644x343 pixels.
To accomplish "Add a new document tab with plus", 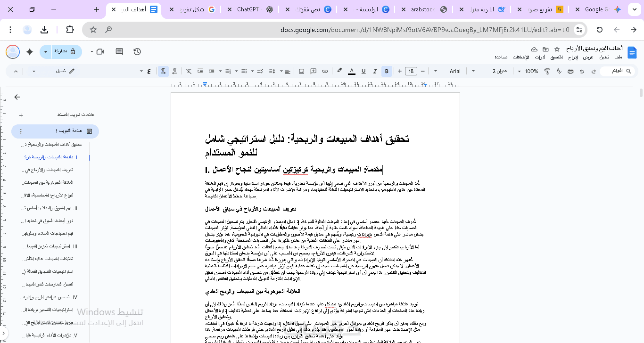I will coord(21,115).
